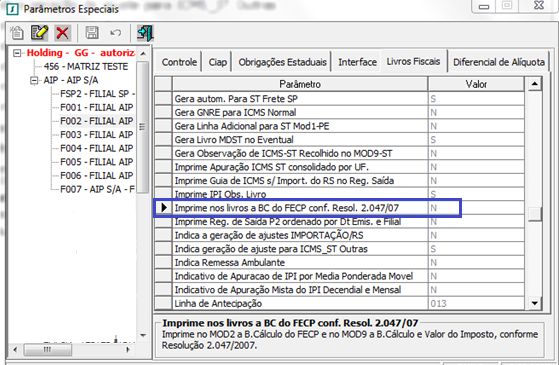The width and height of the screenshot is (559, 365).
Task: Open the Diferencial de Alíquota tab
Action: coord(498,62)
